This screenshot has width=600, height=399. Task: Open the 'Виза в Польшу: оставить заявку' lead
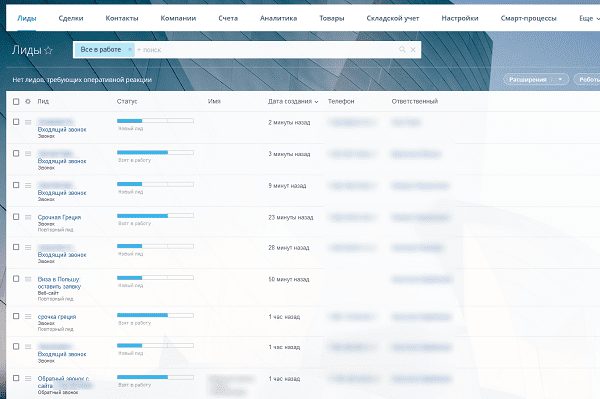tap(59, 283)
